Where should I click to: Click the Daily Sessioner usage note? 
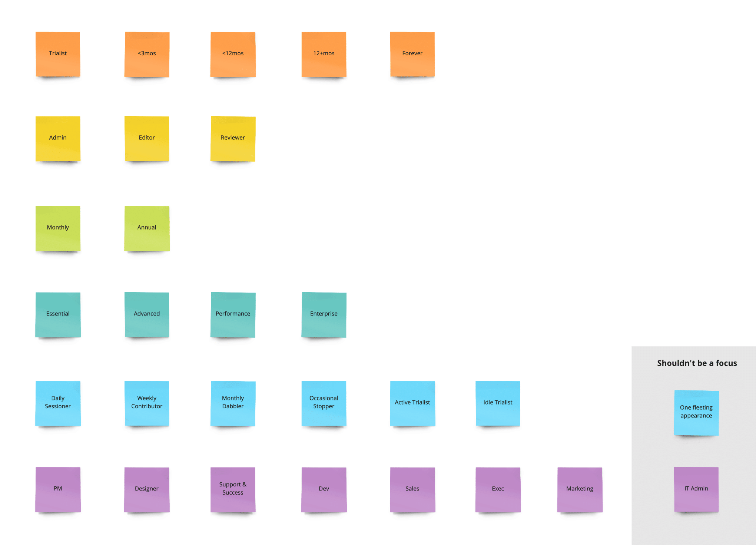[57, 402]
